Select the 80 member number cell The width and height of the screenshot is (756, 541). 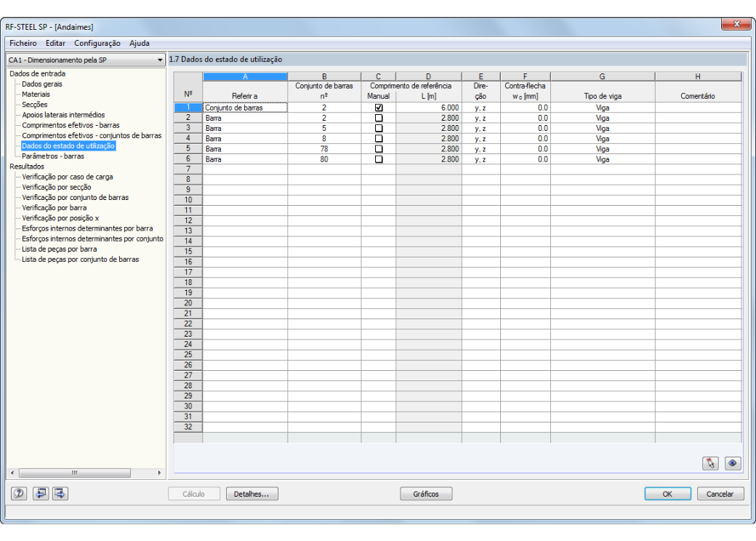[x=324, y=159]
